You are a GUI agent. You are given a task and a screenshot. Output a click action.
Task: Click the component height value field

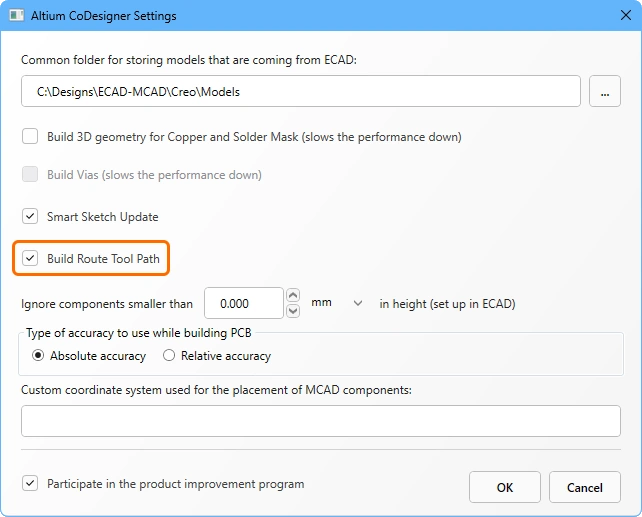[x=243, y=303]
